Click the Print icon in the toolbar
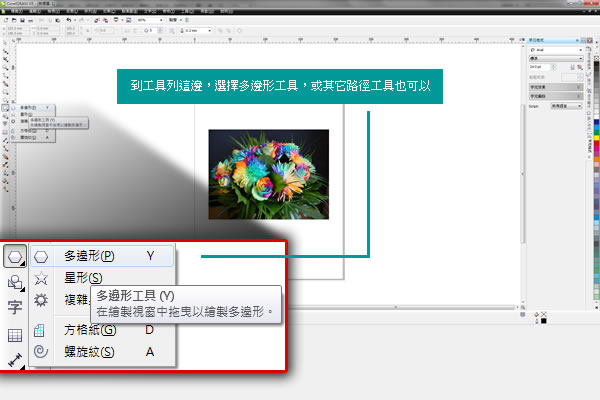 coord(31,20)
